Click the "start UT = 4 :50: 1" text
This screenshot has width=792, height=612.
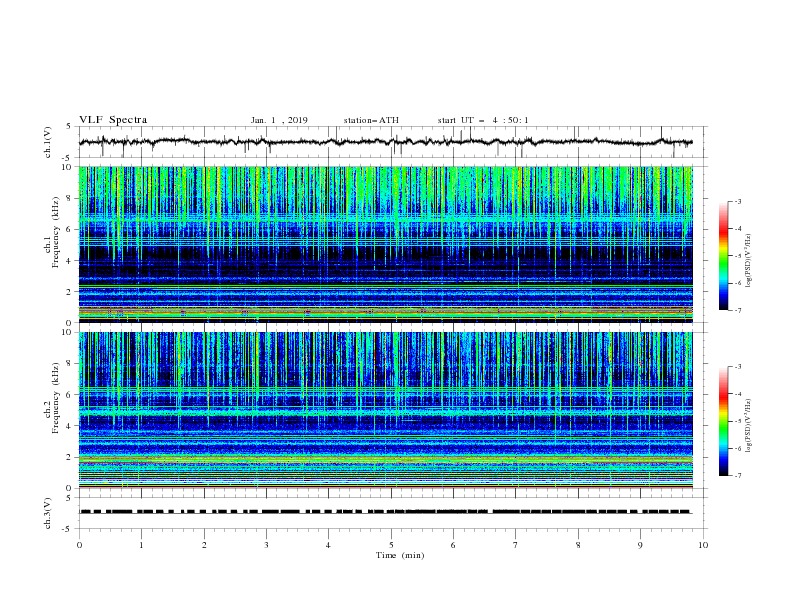point(483,120)
